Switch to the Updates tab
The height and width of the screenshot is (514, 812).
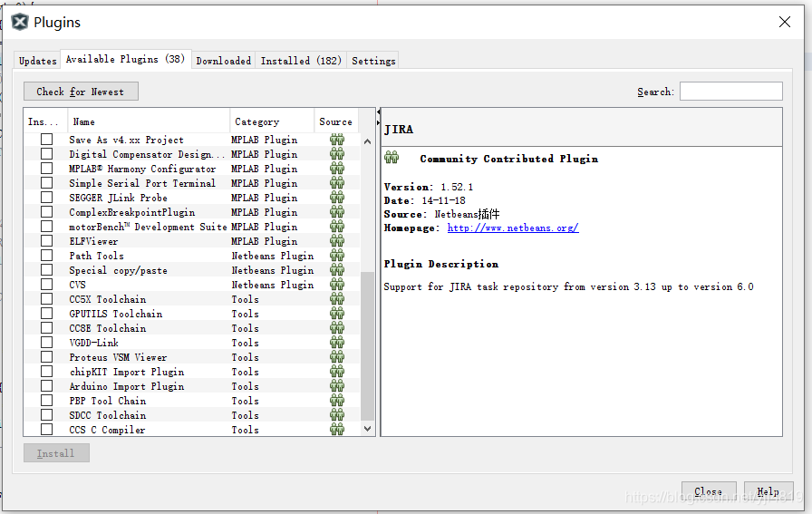[38, 61]
